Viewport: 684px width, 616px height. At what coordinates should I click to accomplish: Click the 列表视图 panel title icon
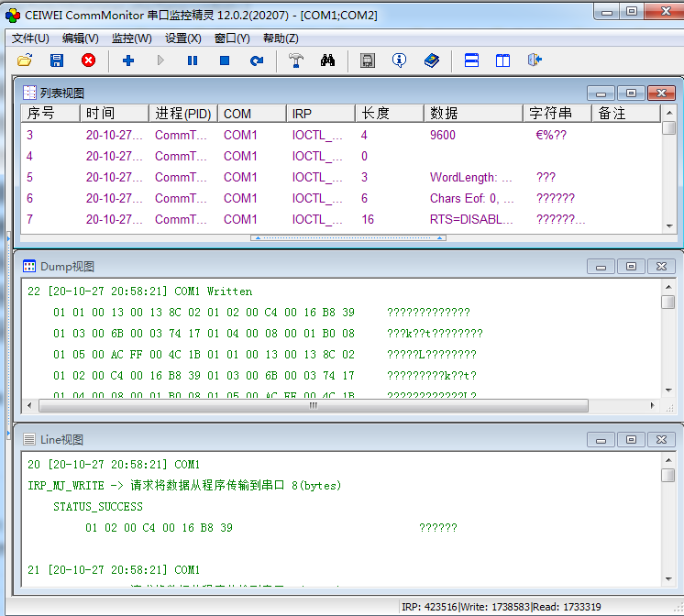pos(29,93)
